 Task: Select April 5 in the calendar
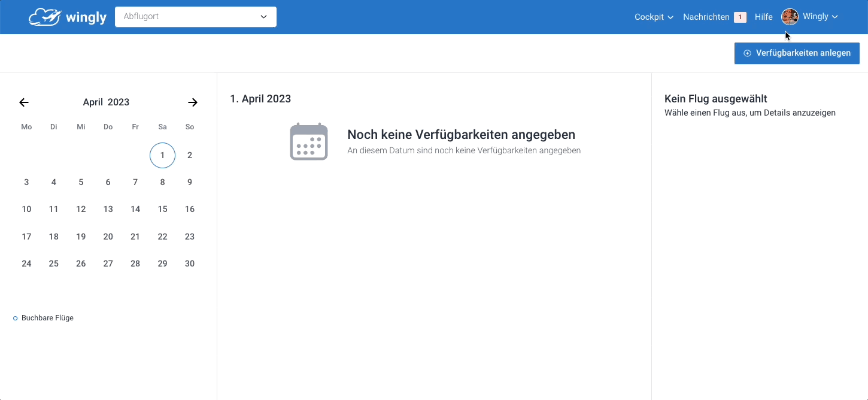point(81,182)
